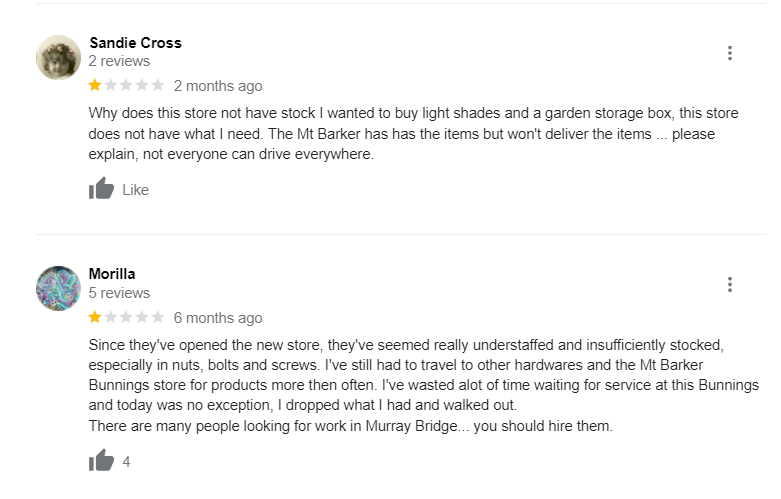Image resolution: width=781 pixels, height=499 pixels.
Task: Click "2 reviews" under Sandie Cross
Action: click(x=119, y=61)
